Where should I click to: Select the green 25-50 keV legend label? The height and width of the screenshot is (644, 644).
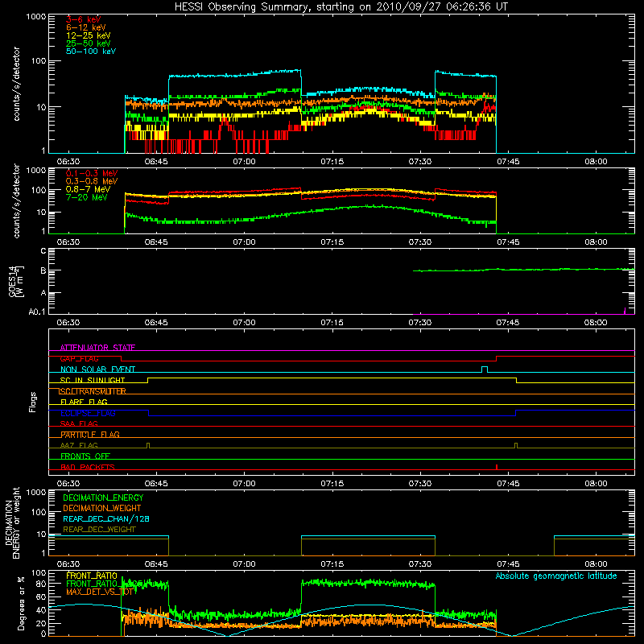tap(89, 43)
